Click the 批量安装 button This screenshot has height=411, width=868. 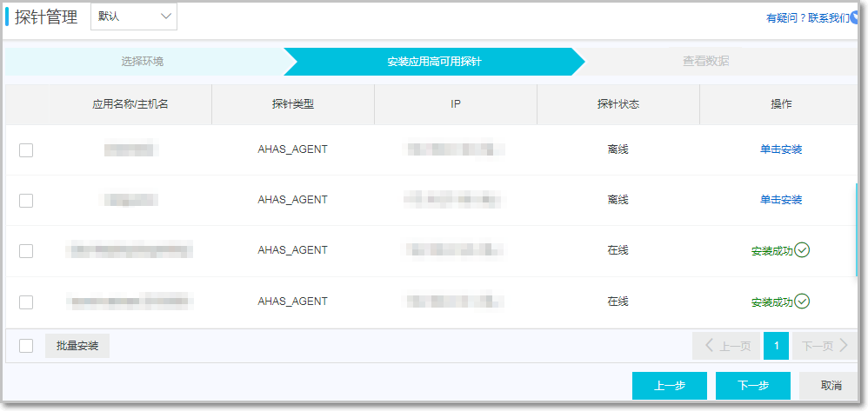pos(77,346)
